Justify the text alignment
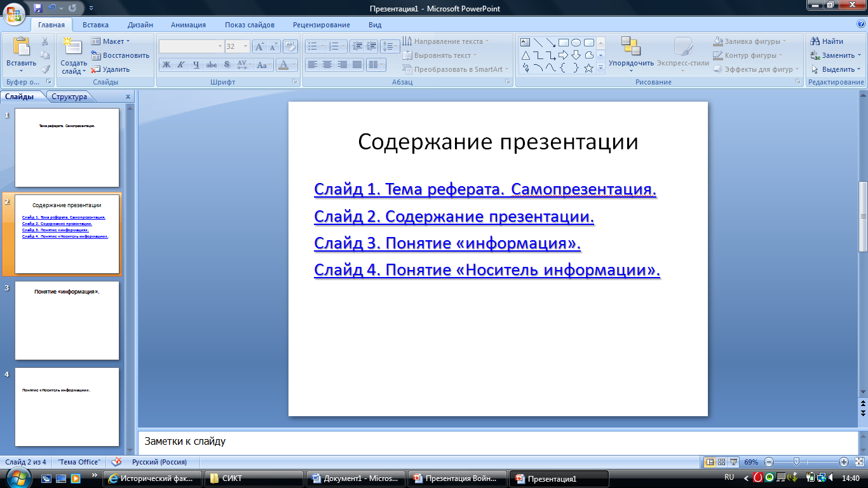 357,65
